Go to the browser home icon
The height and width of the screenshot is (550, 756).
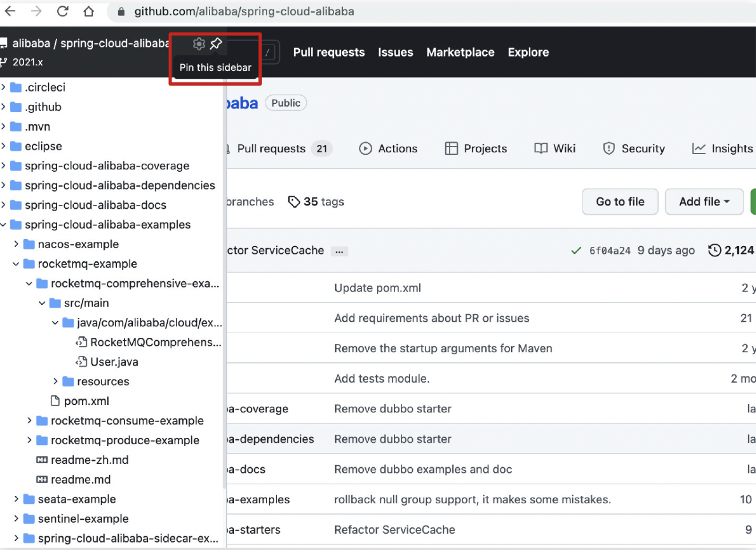click(x=89, y=11)
